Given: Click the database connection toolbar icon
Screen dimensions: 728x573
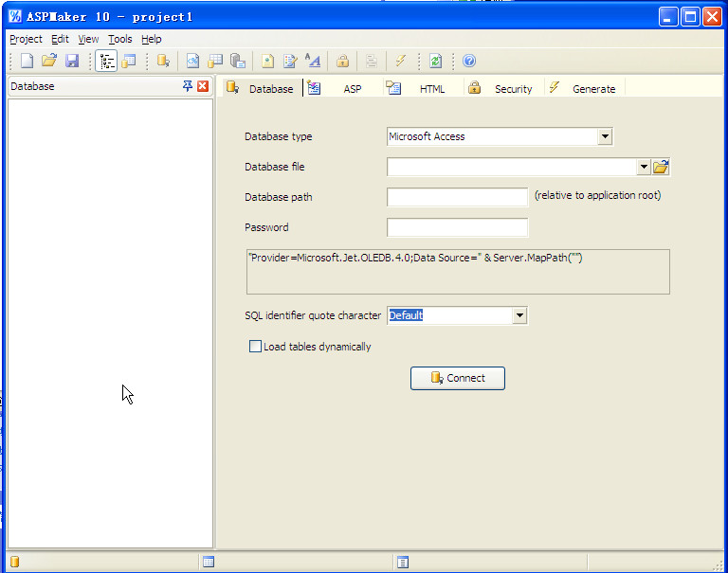Looking at the screenshot, I should pos(163,61).
